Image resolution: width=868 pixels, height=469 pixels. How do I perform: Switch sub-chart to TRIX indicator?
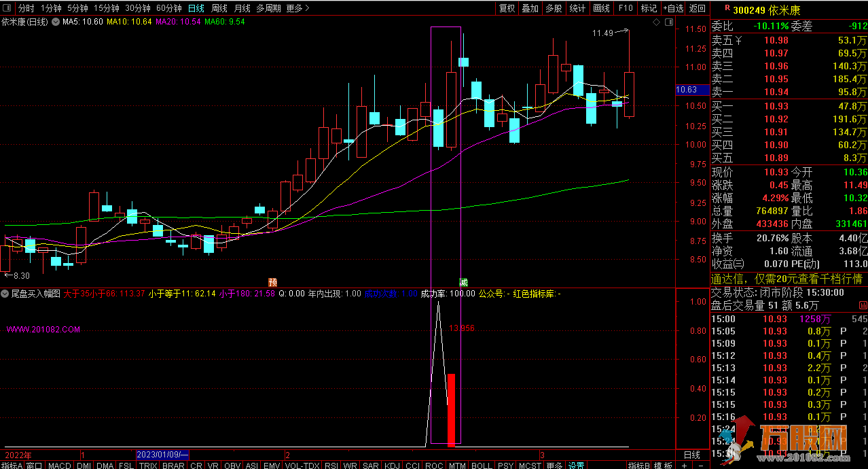point(148,465)
